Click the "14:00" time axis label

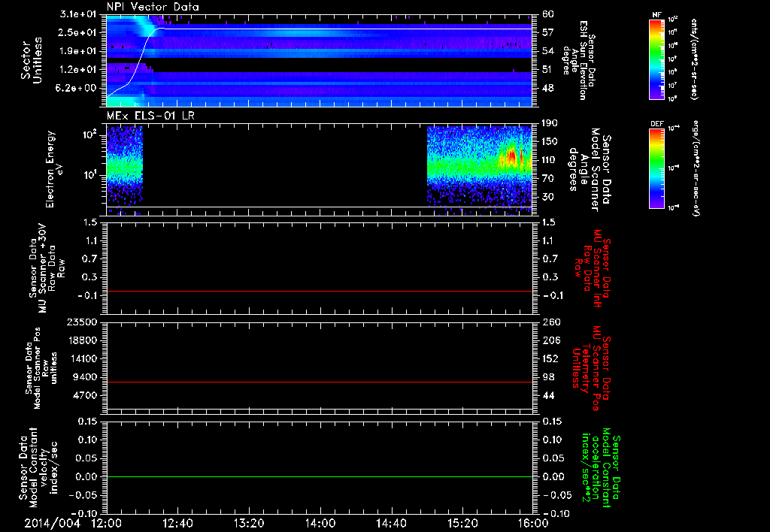(x=320, y=523)
